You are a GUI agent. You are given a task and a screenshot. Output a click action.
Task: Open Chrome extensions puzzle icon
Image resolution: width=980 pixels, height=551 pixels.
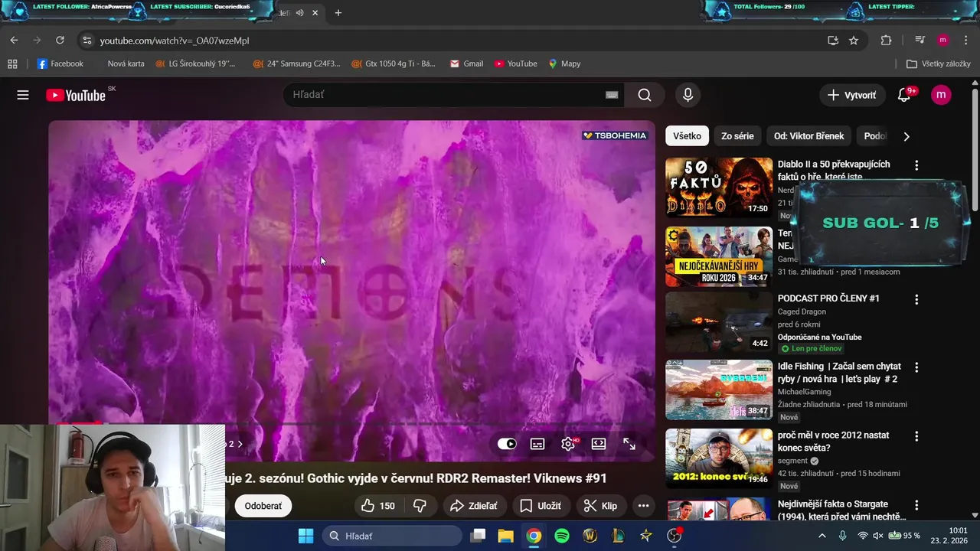(x=887, y=41)
